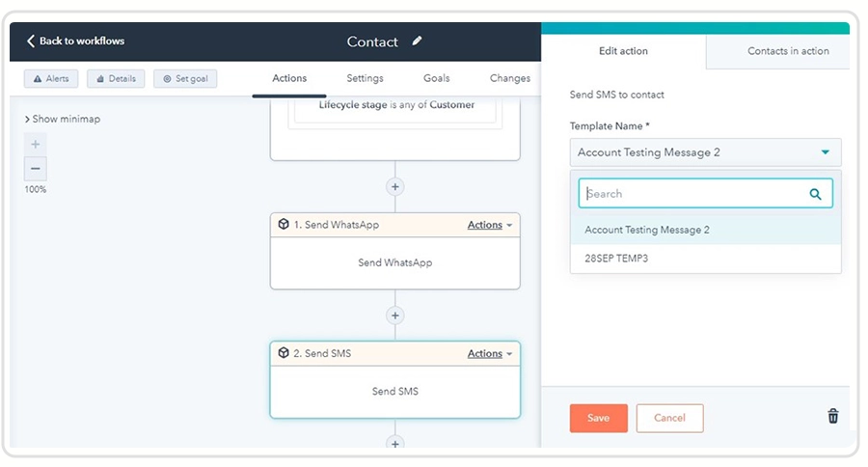The height and width of the screenshot is (467, 868).
Task: Open Actions dropdown on Send WhatsApp step
Action: coord(490,225)
